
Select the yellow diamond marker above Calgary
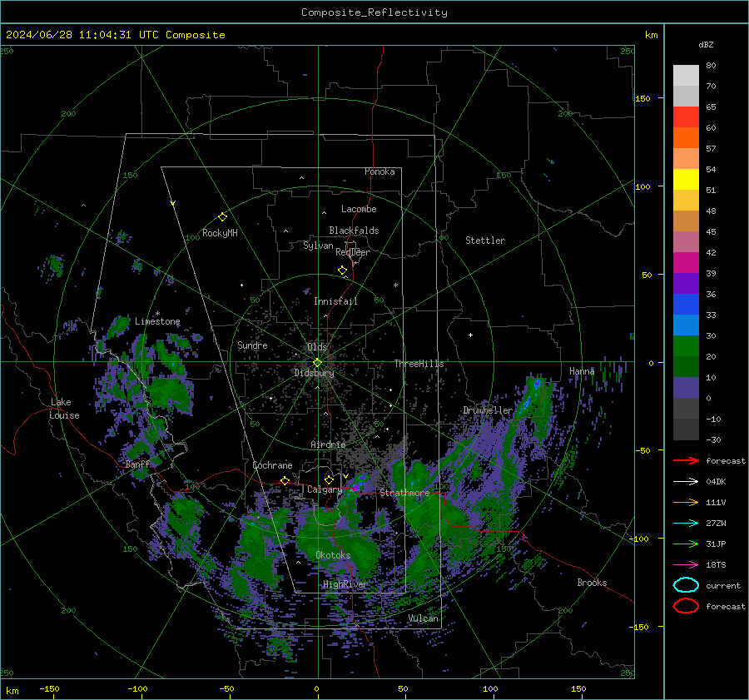[329, 479]
